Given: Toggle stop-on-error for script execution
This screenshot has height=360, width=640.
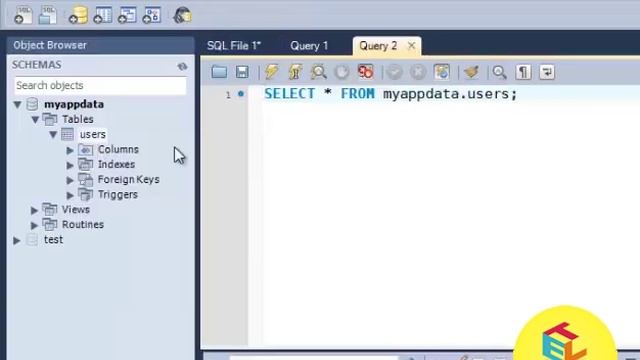Looking at the screenshot, I should pos(365,72).
